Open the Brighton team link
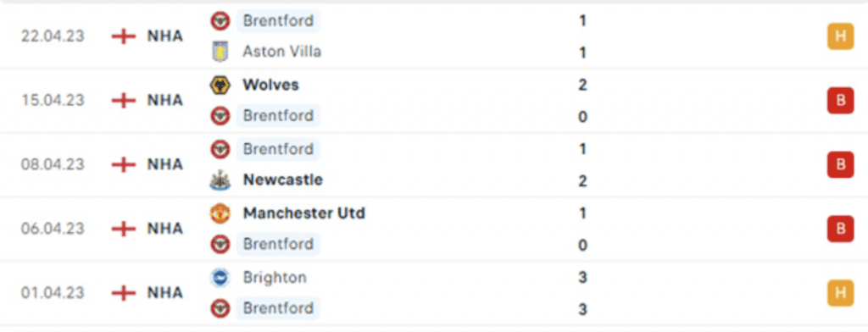 click(x=275, y=277)
